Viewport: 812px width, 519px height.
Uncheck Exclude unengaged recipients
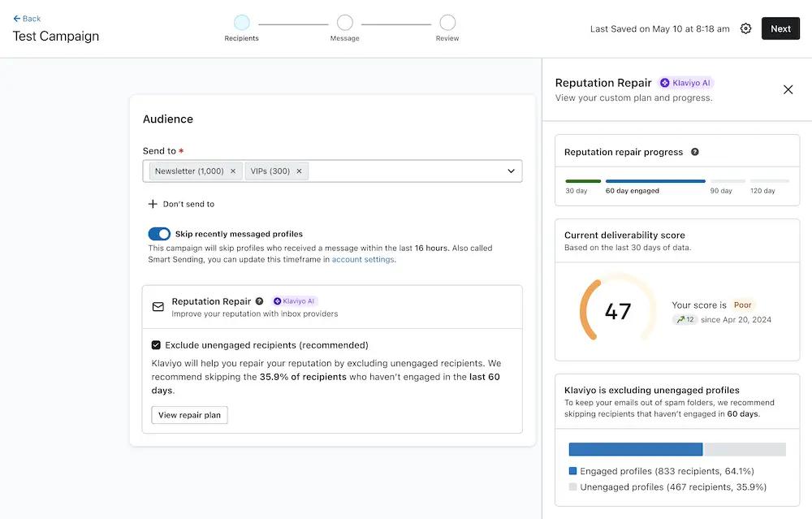click(155, 344)
